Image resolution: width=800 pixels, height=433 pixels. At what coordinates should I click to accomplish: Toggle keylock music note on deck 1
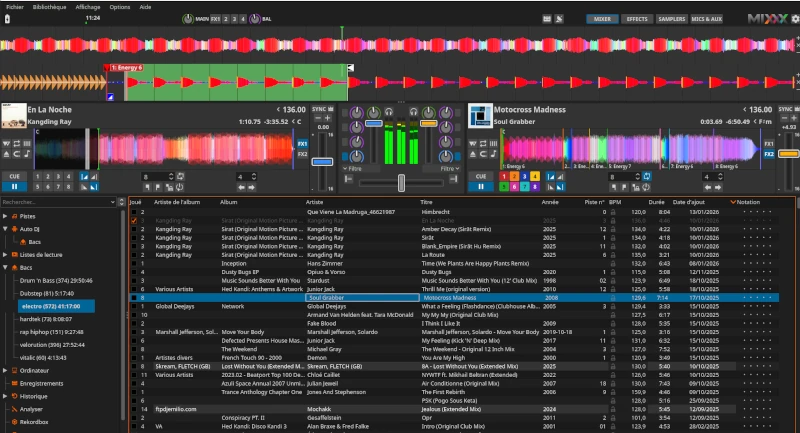27,154
